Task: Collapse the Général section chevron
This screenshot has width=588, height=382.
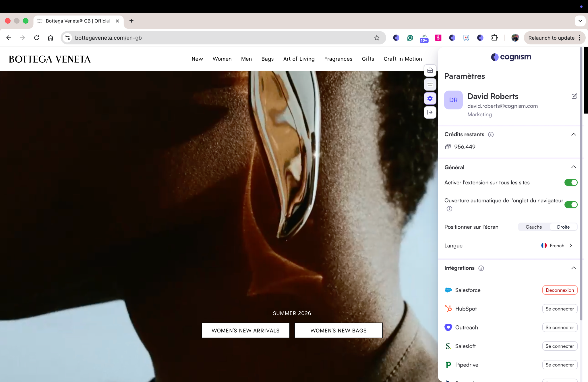Action: [574, 167]
